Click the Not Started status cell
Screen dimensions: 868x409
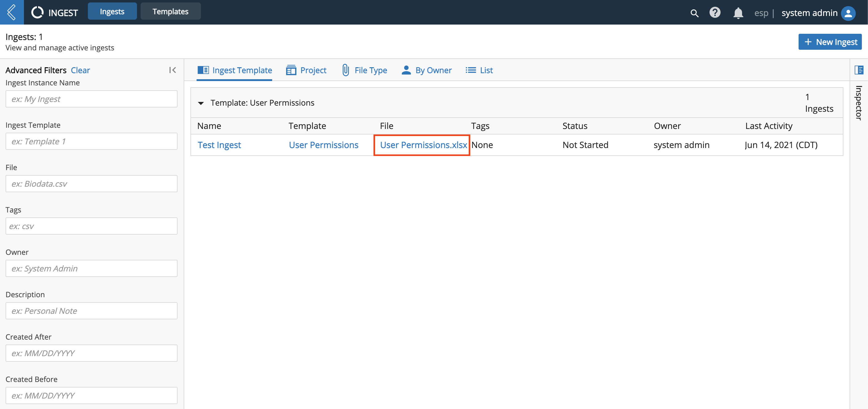coord(585,145)
